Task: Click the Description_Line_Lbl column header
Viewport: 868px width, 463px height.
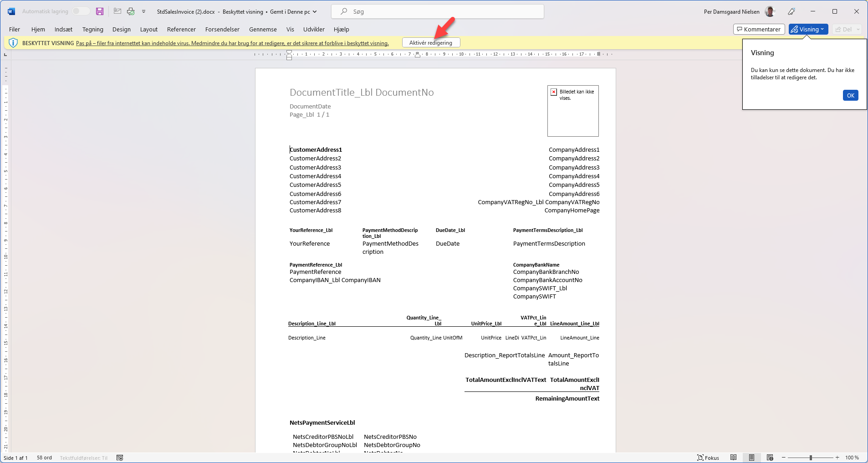Action: point(312,324)
